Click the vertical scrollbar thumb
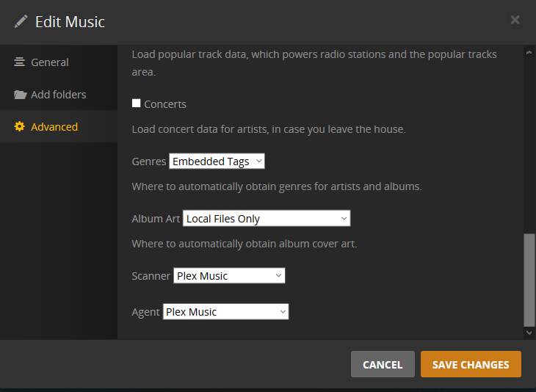 (x=529, y=279)
